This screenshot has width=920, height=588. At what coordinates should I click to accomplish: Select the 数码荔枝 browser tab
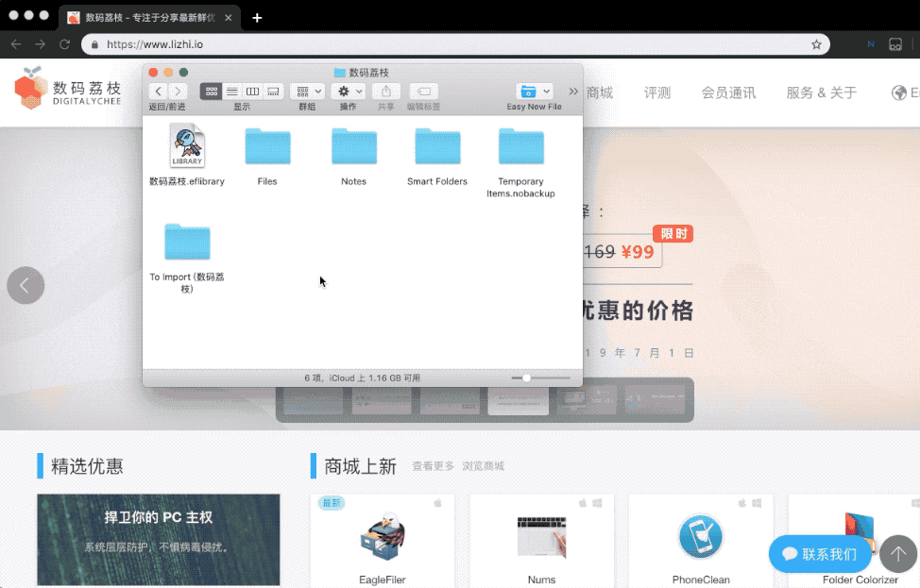149,18
